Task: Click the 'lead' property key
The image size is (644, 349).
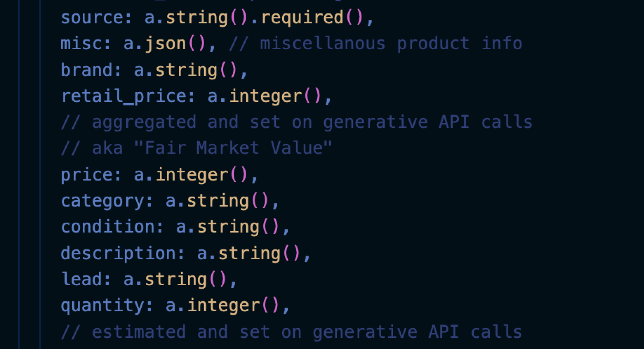Action: click(81, 280)
